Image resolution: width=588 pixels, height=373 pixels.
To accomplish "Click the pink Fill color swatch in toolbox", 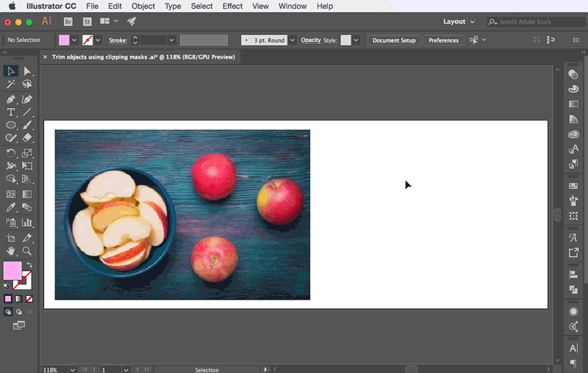I will click(x=12, y=271).
